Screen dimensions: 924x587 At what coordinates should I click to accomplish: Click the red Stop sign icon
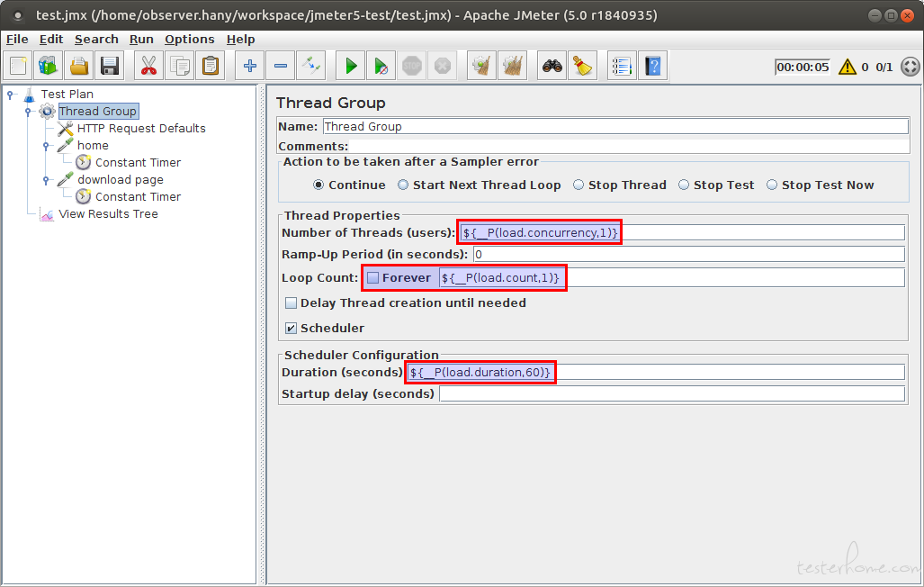tap(412, 66)
